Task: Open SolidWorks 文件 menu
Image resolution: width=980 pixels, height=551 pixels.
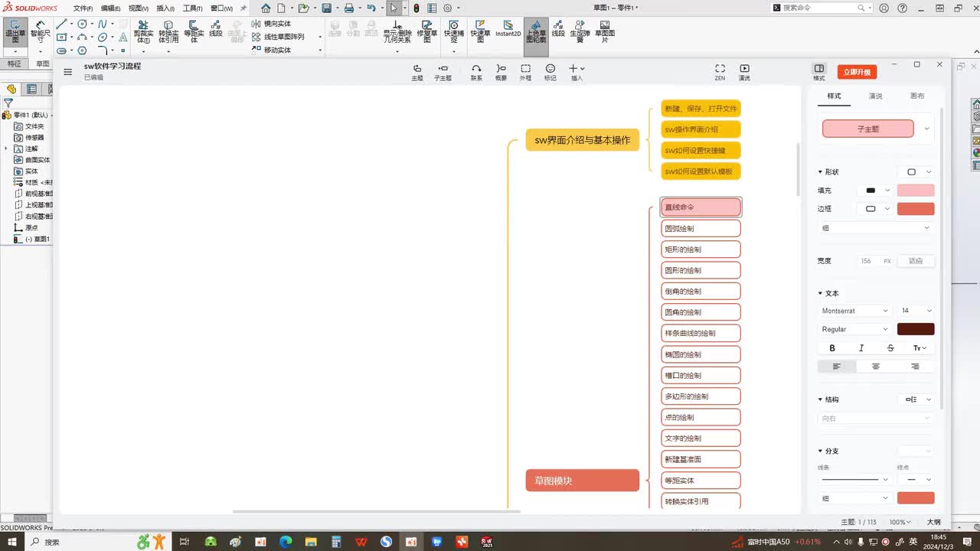Action: pos(83,8)
